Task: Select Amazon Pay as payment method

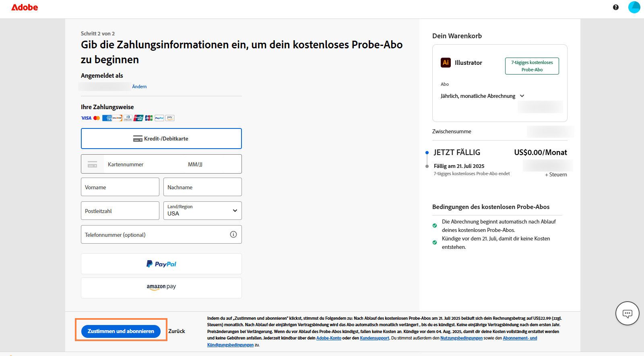Action: coord(161,288)
